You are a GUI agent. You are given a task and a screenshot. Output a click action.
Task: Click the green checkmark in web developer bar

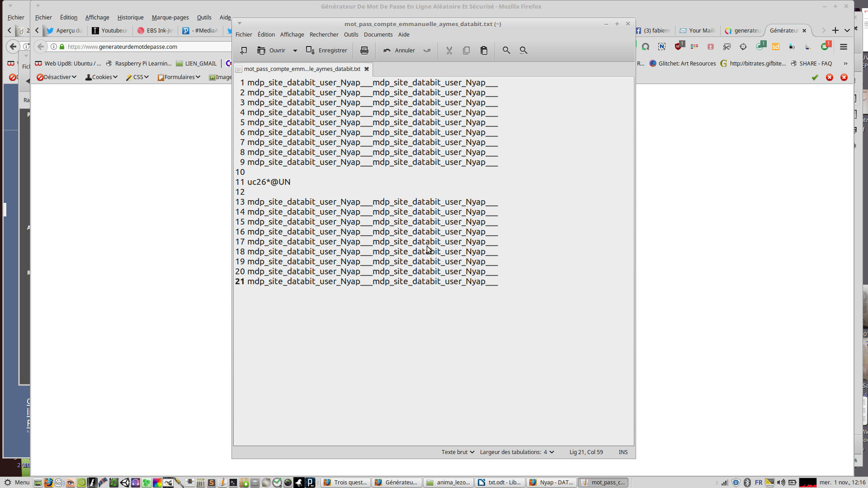[x=815, y=77]
